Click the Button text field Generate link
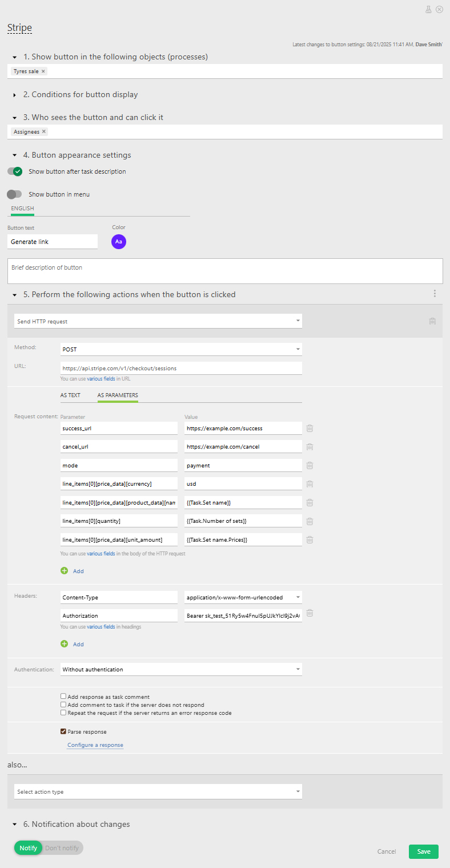450x868 pixels. 53,242
